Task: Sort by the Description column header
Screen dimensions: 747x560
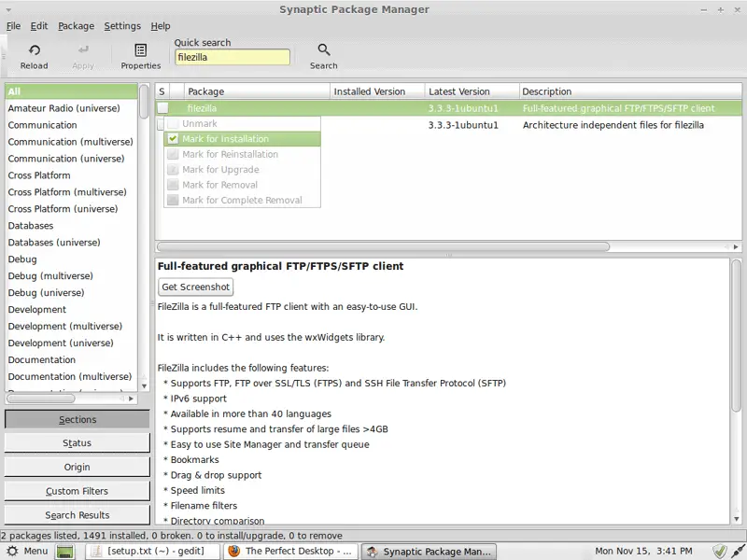Action: (x=630, y=91)
